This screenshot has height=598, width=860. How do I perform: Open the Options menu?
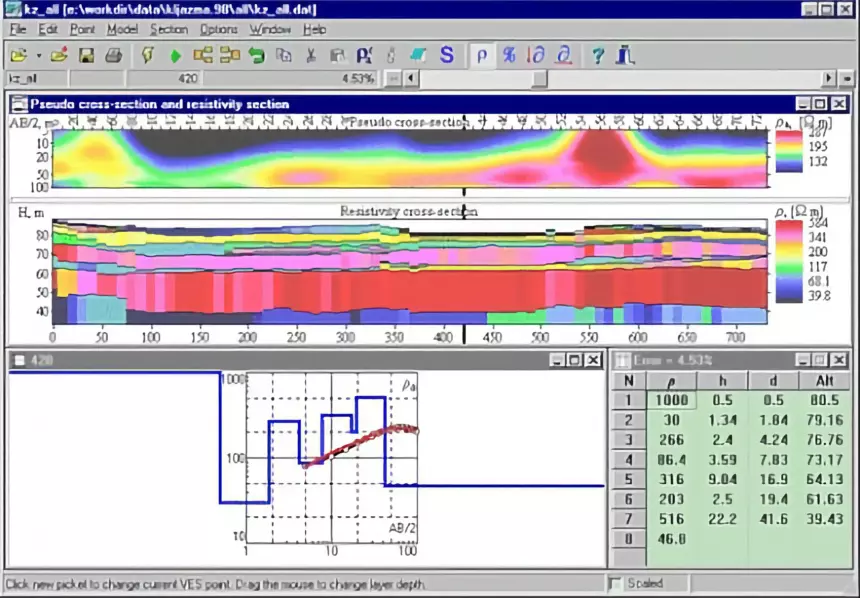218,30
